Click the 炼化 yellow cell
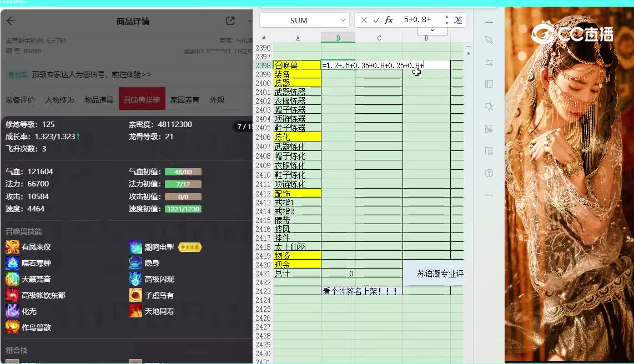Image resolution: width=634 pixels, height=364 pixels. (x=297, y=137)
